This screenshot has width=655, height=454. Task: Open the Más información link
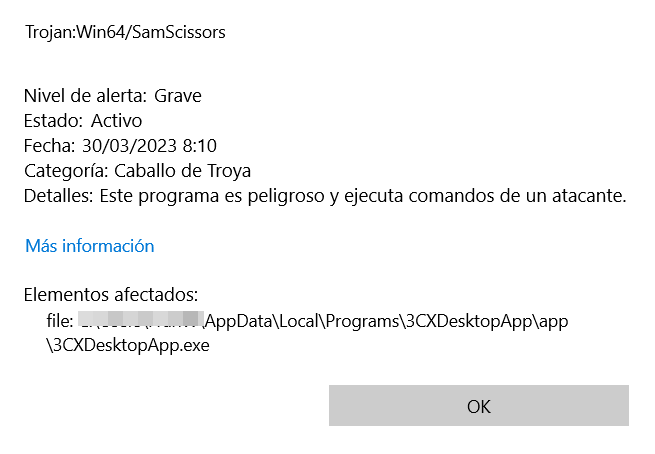click(x=89, y=246)
